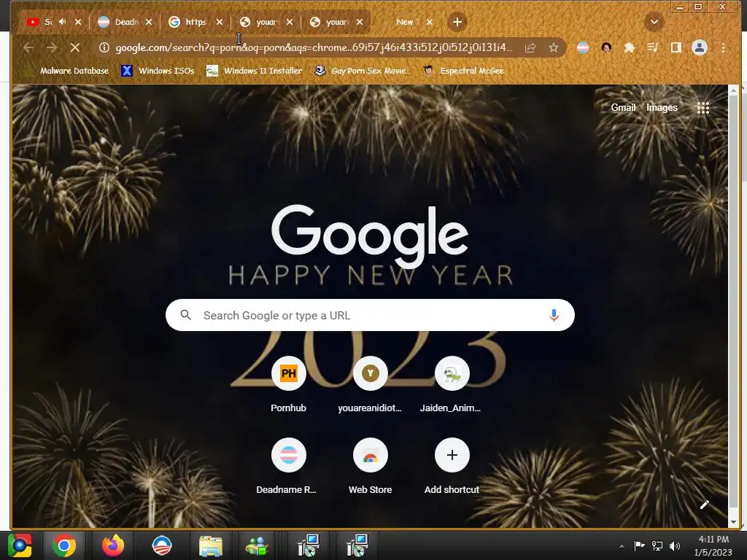Image resolution: width=747 pixels, height=560 pixels.
Task: Open Gmail link
Action: (x=623, y=108)
